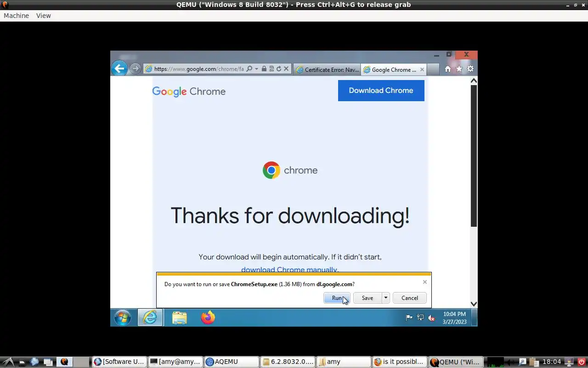Screen dimensions: 588x368
Task: Switch to Software U... taskbar window
Action: pyautogui.click(x=119, y=362)
